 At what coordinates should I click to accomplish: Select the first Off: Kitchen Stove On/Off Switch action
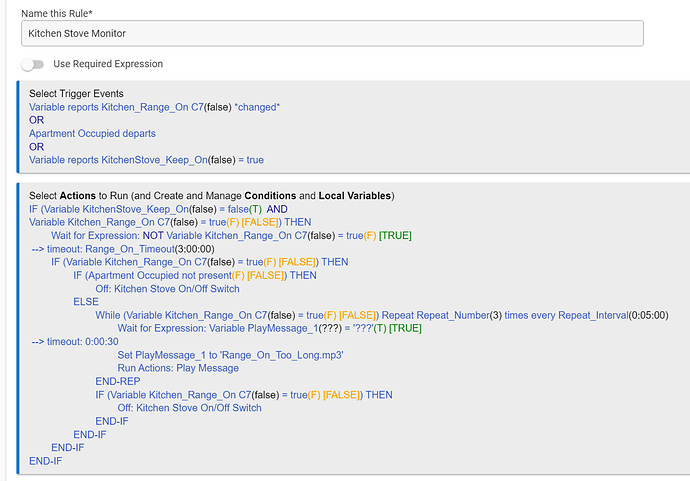pyautogui.click(x=168, y=289)
